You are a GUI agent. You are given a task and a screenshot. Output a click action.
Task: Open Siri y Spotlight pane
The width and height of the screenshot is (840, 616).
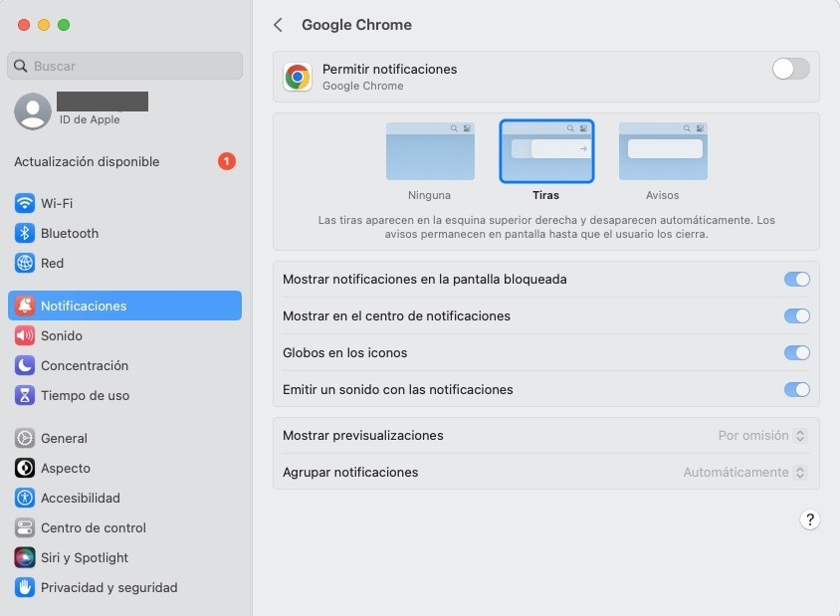[124, 557]
